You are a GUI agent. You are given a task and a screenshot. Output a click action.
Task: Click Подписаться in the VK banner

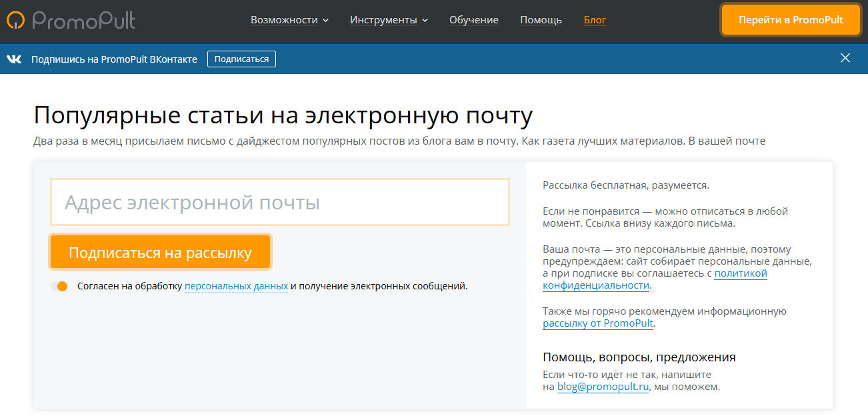241,59
